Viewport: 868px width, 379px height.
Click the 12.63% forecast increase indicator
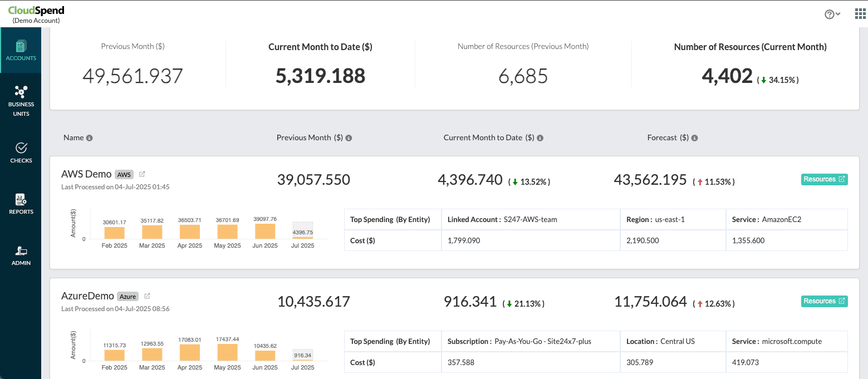coord(714,303)
